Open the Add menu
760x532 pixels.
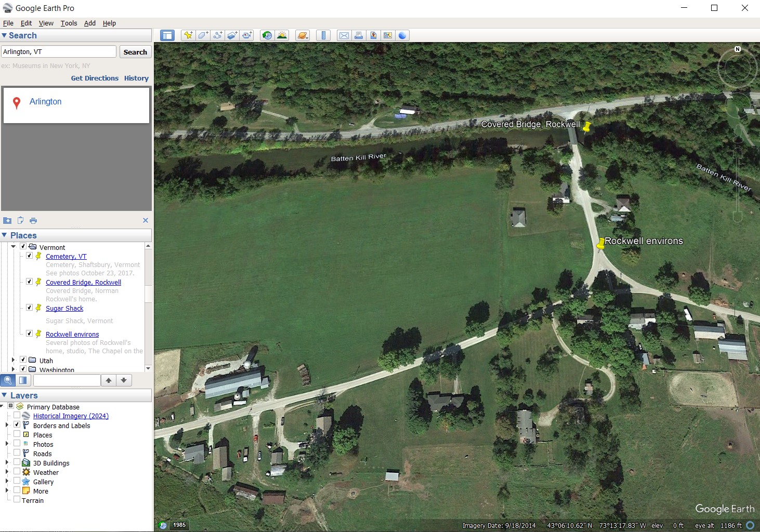pyautogui.click(x=90, y=23)
